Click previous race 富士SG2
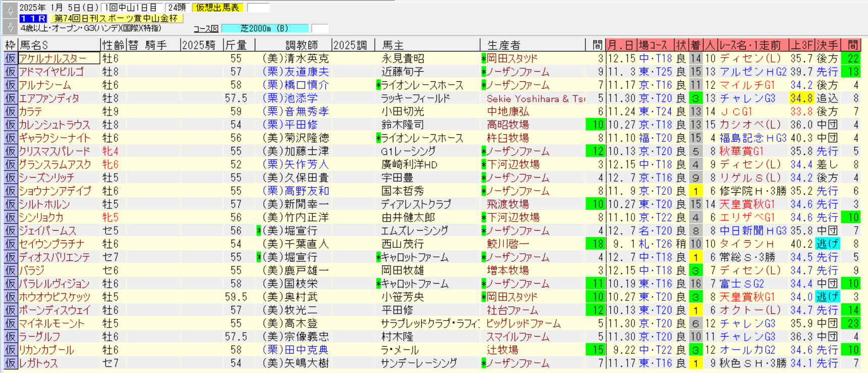The image size is (868, 373). click(741, 284)
